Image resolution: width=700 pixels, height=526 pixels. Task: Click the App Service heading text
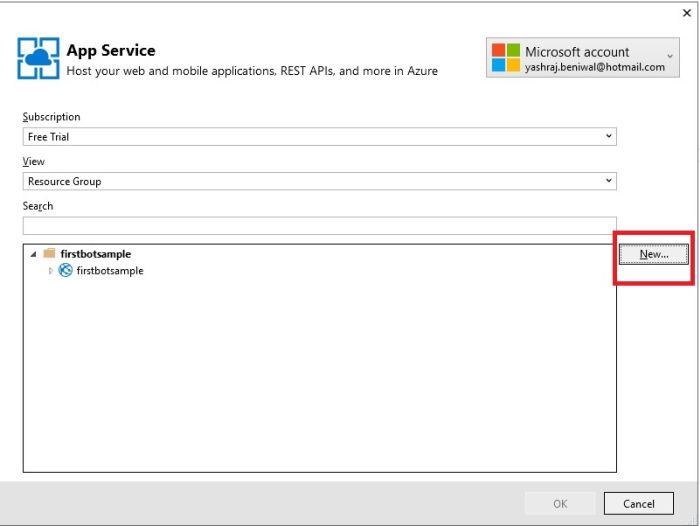111,50
